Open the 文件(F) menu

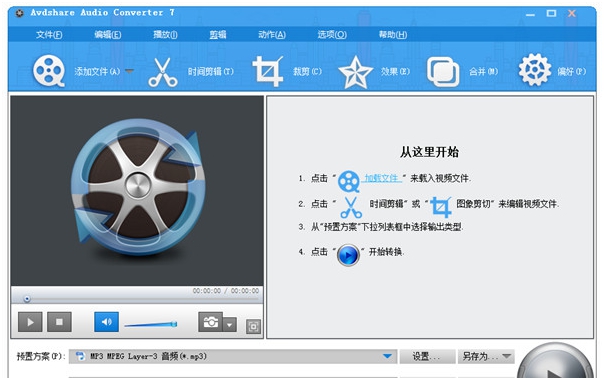click(49, 35)
